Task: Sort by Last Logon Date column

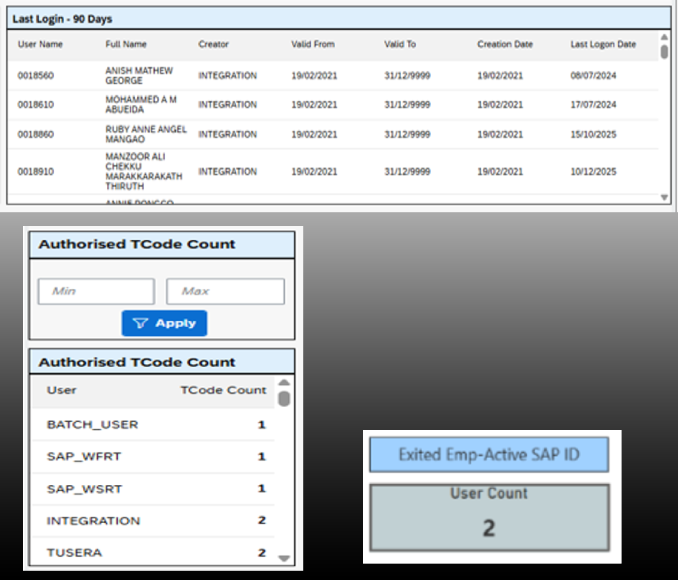Action: 603,44
